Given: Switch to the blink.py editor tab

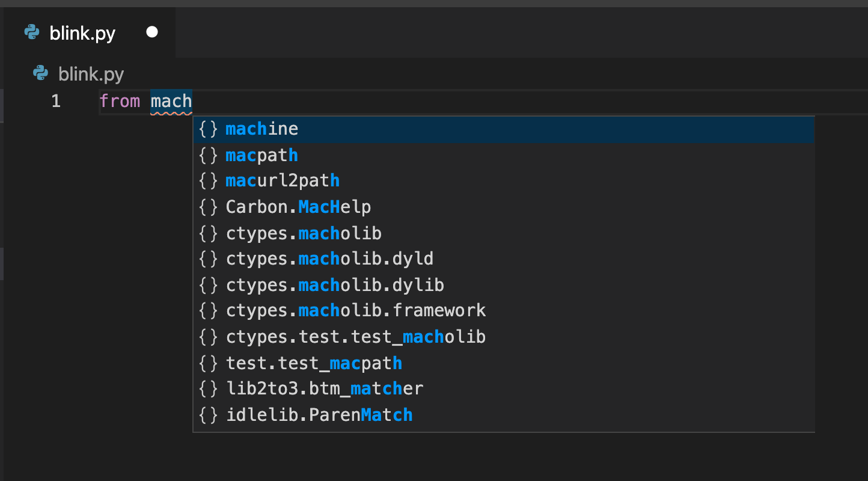Looking at the screenshot, I should (x=82, y=33).
